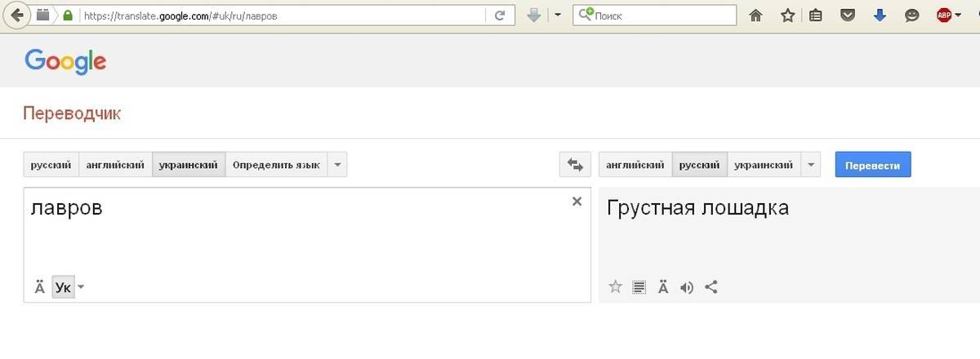This screenshot has height=359, width=980.
Task: Select русский as target language
Action: click(700, 165)
